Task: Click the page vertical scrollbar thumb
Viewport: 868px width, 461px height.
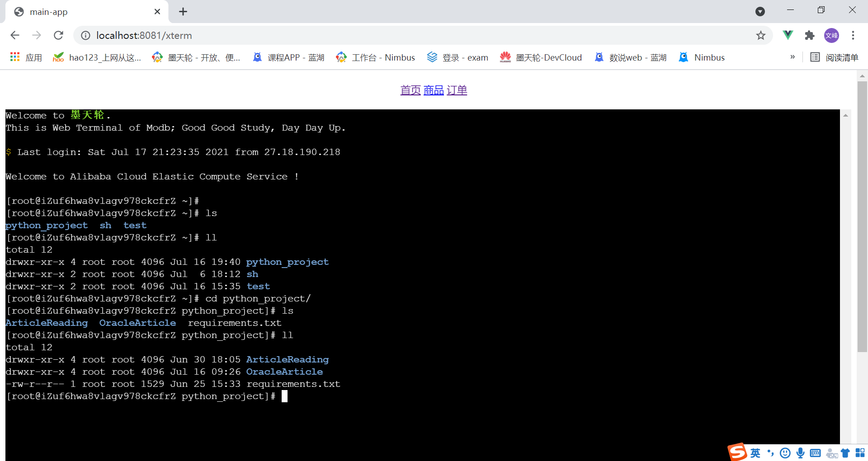Action: click(863, 216)
